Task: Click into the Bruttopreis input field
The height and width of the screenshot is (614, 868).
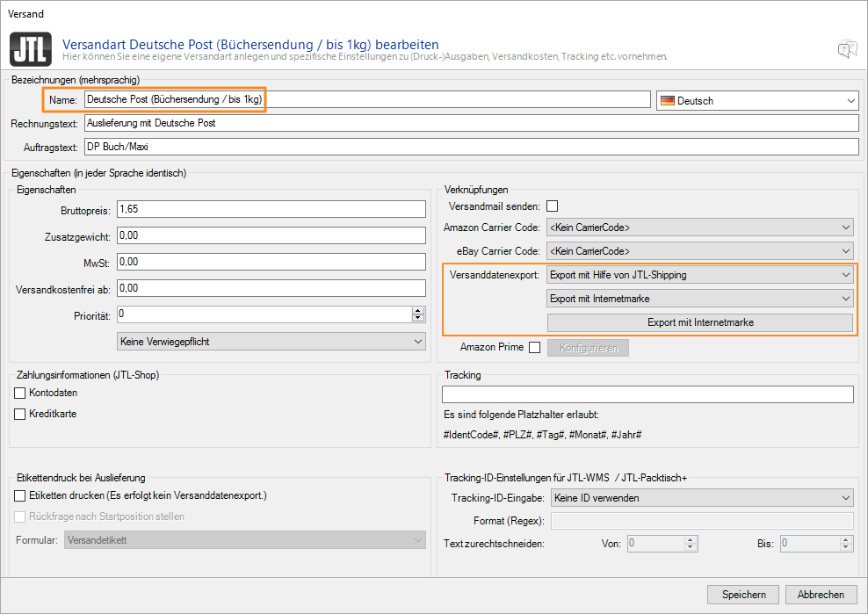Action: click(271, 209)
